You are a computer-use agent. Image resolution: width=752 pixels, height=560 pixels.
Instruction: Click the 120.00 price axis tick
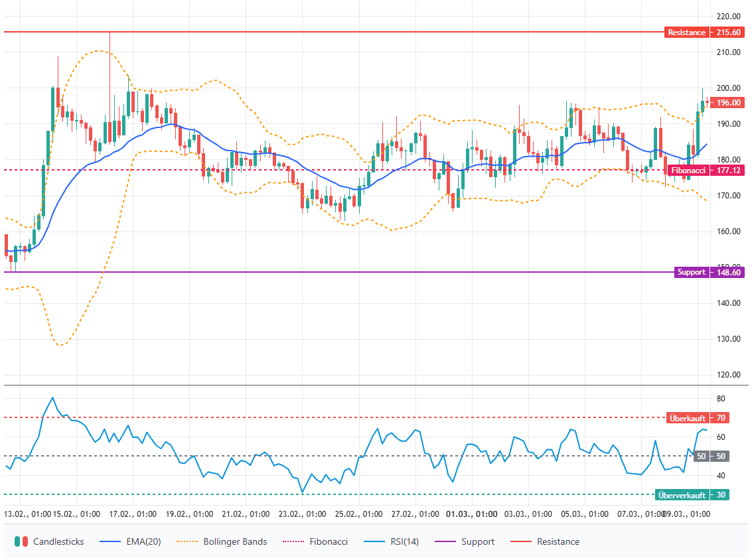pos(729,375)
